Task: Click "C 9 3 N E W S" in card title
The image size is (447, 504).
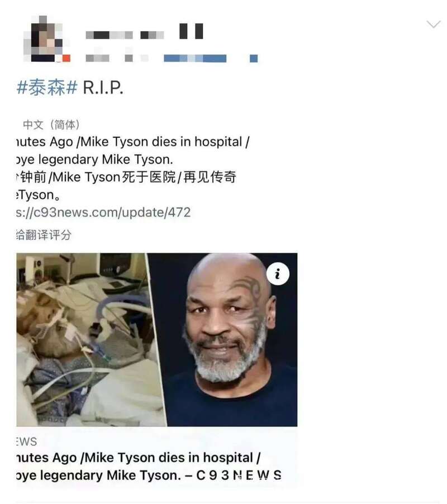Action: (239, 475)
